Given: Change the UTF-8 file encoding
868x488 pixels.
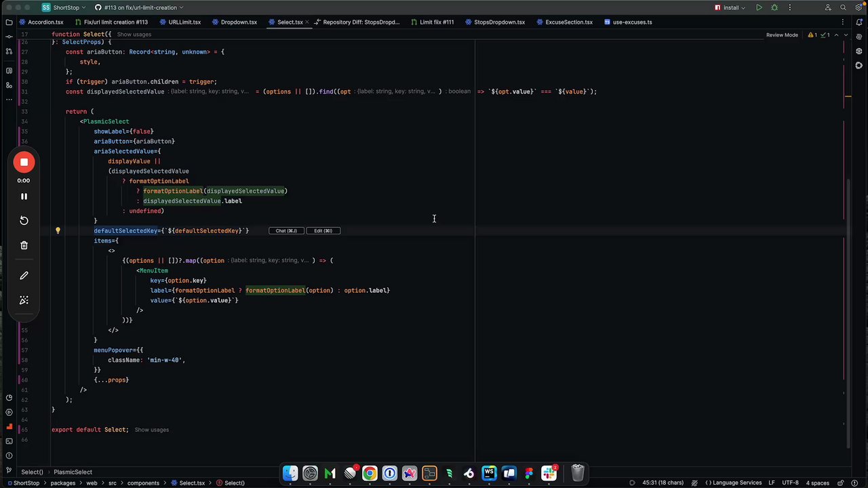Looking at the screenshot, I should (x=790, y=483).
